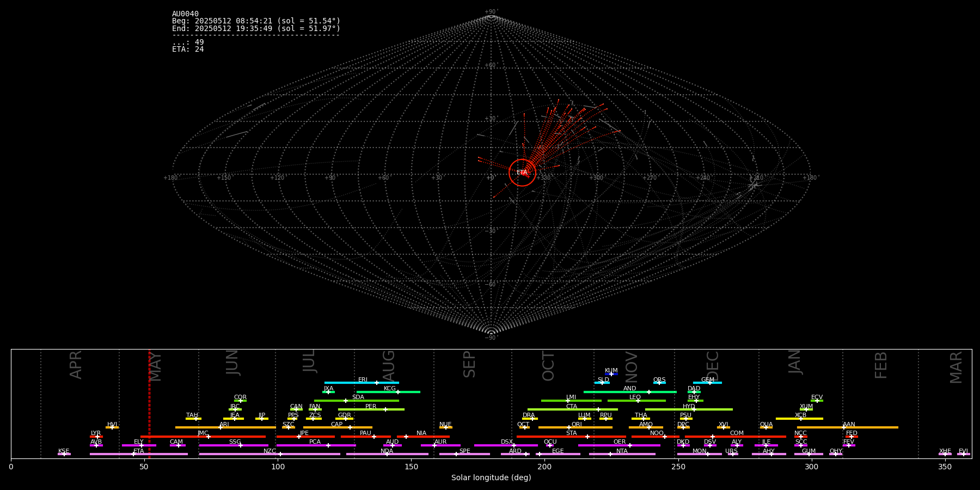Click the red dashed current solar longitude line

coord(149,403)
